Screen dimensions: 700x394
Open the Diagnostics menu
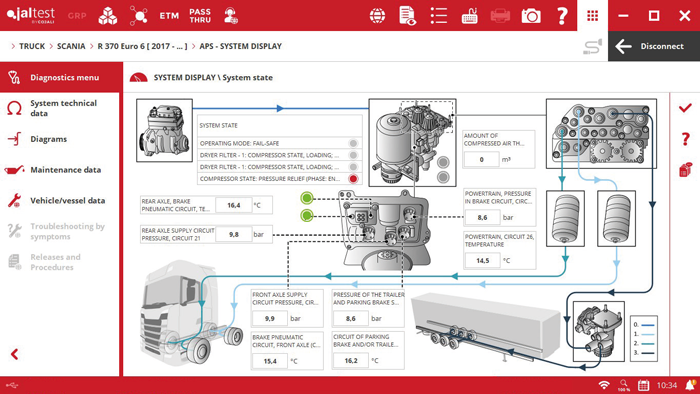pos(61,78)
